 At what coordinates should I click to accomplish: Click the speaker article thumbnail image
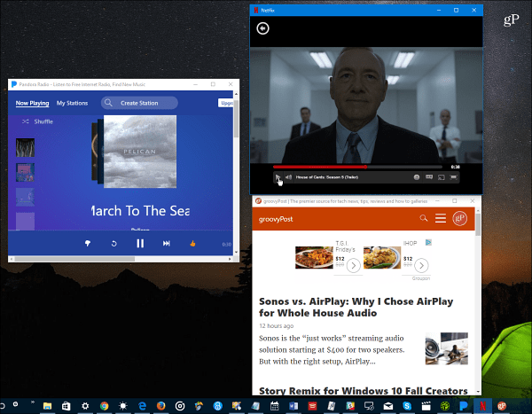(447, 348)
